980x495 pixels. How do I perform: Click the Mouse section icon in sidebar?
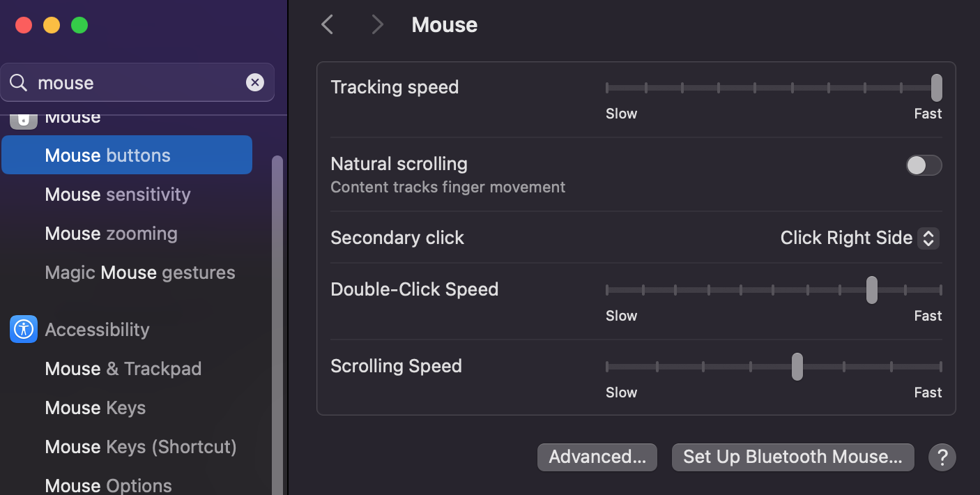pyautogui.click(x=24, y=121)
